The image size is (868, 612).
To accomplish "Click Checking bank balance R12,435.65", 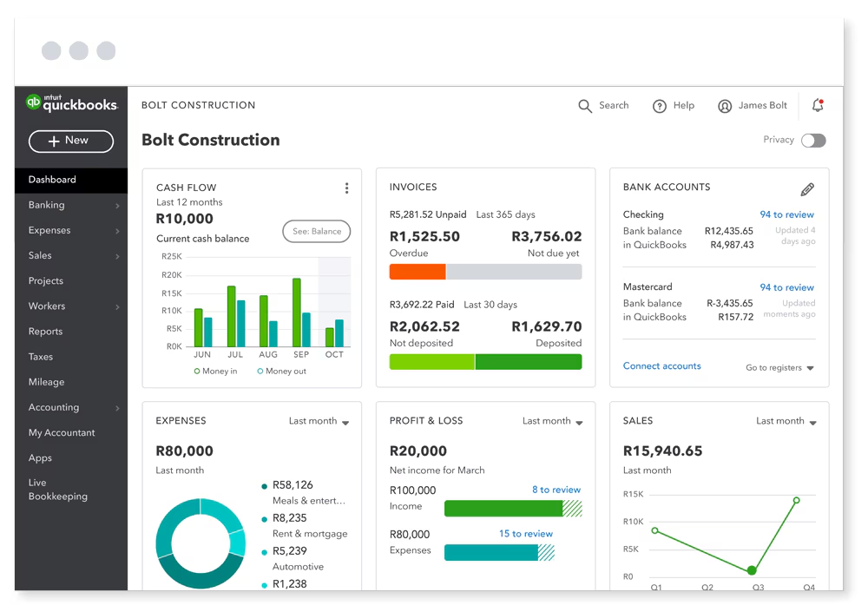I will tap(728, 231).
